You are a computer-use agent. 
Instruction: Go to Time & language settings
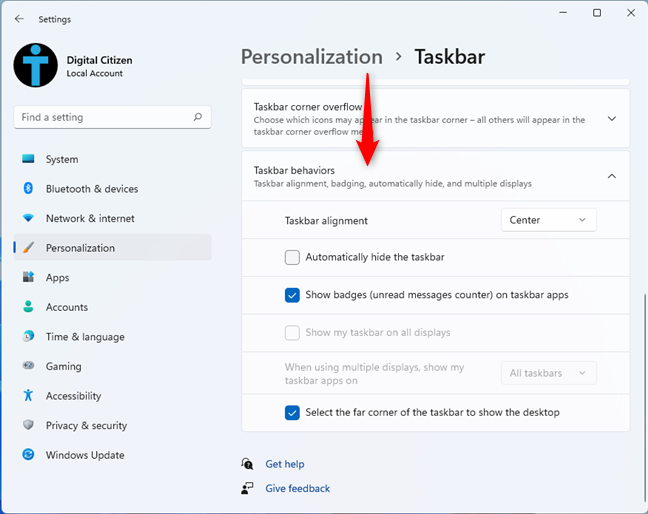[85, 337]
